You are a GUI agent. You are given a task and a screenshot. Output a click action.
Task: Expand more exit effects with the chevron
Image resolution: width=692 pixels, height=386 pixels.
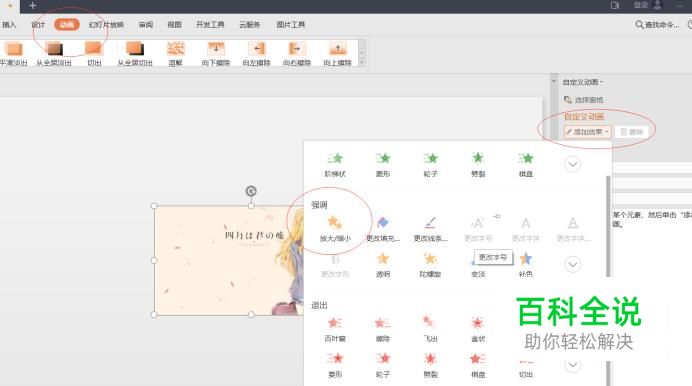[572, 365]
